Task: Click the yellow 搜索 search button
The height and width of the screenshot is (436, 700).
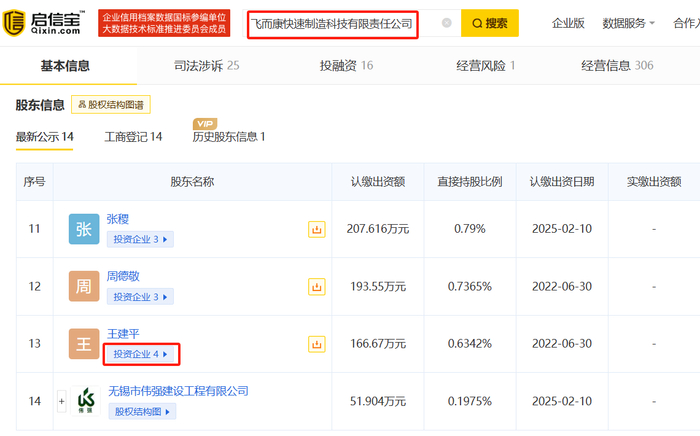Action: coord(490,23)
